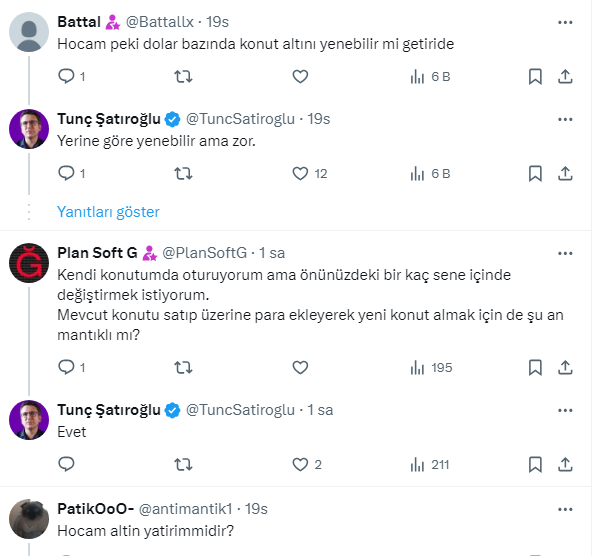Viewport: 607px width, 556px height.
Task: Bookmark Plan Soft G's tweet
Action: (535, 367)
